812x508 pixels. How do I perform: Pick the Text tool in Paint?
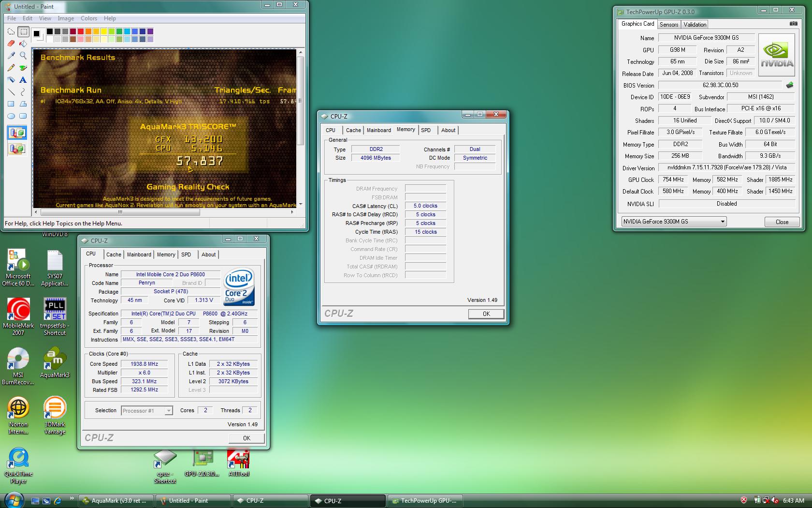pos(23,80)
